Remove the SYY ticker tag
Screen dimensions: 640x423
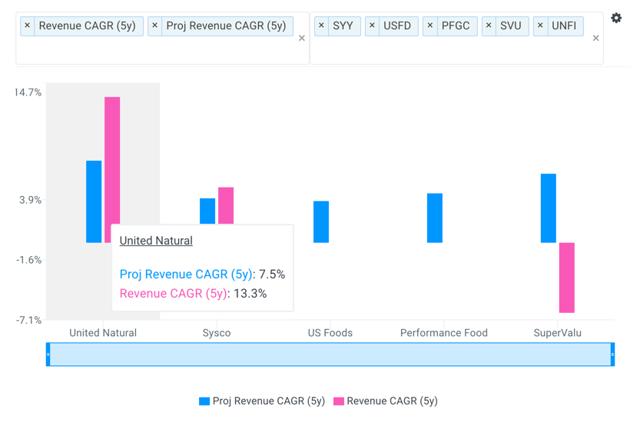coord(321,26)
